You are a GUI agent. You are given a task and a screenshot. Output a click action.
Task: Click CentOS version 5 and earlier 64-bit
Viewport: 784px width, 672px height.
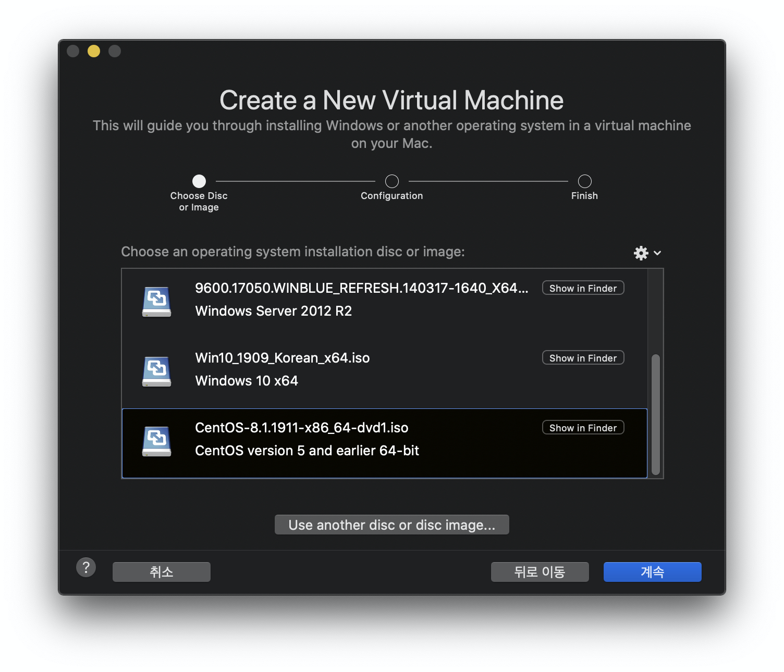307,451
